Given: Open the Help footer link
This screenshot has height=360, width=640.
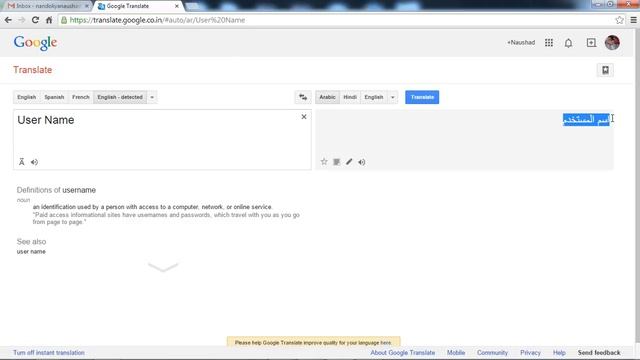Looking at the screenshot, I should [x=559, y=353].
